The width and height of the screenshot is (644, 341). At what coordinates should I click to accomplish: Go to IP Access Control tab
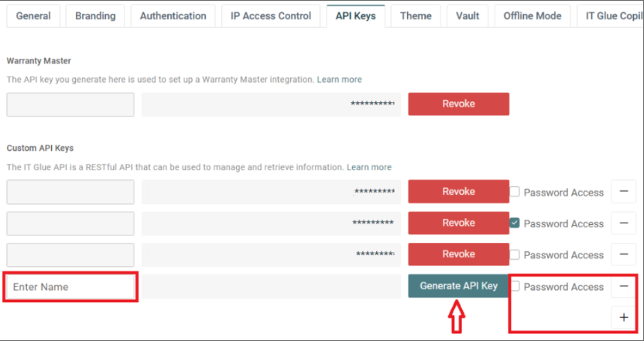[x=271, y=16]
